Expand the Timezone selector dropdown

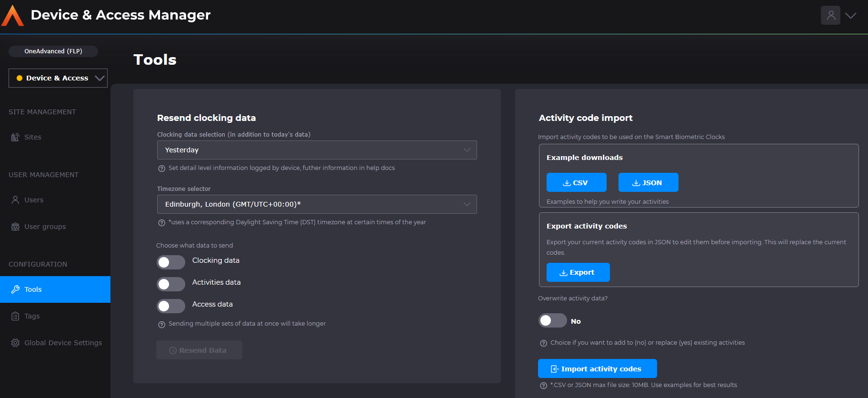[317, 204]
